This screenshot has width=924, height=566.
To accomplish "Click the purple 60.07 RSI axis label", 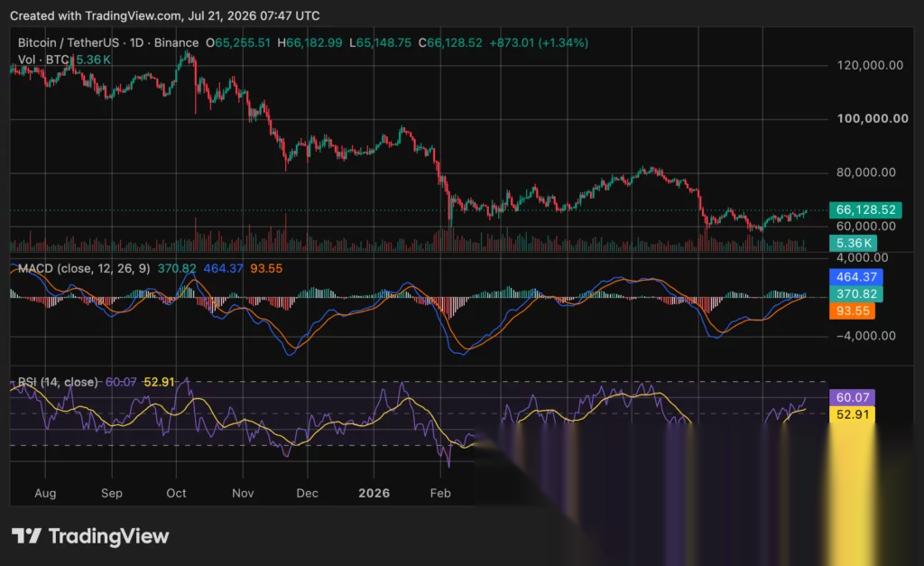I will 852,397.
